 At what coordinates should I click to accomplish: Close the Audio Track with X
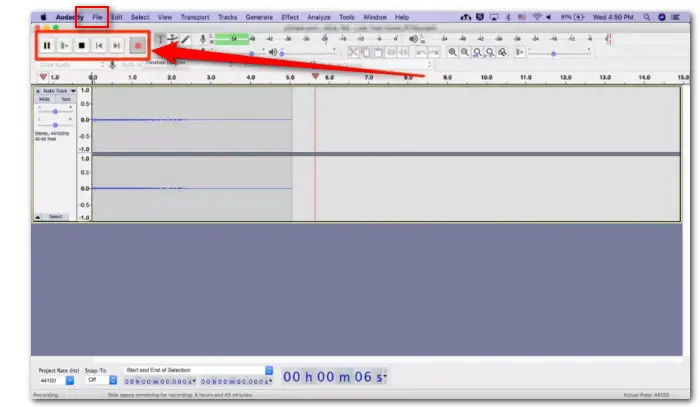[x=38, y=91]
